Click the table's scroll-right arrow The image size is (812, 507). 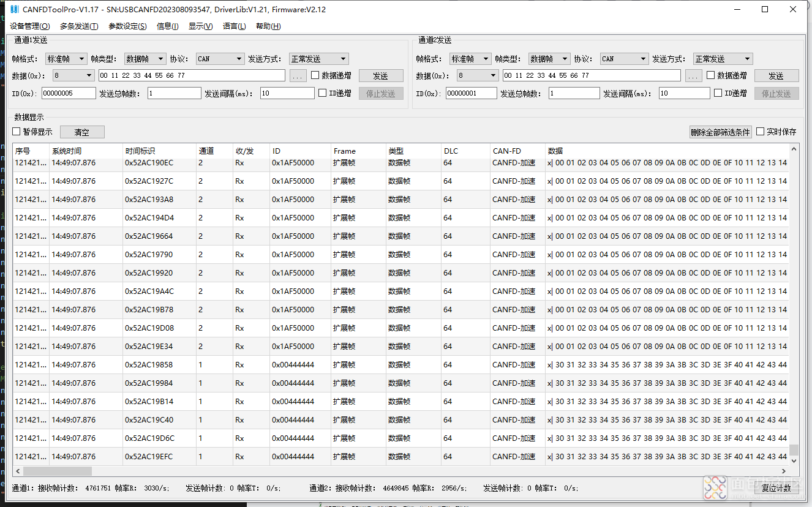pyautogui.click(x=784, y=471)
